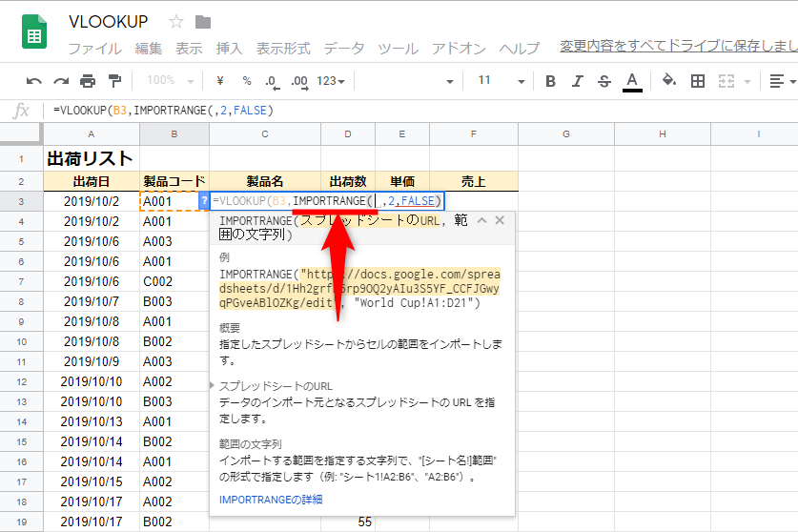This screenshot has height=532, width=798.
Task: Click the 製品コード header cell
Action: [174, 181]
